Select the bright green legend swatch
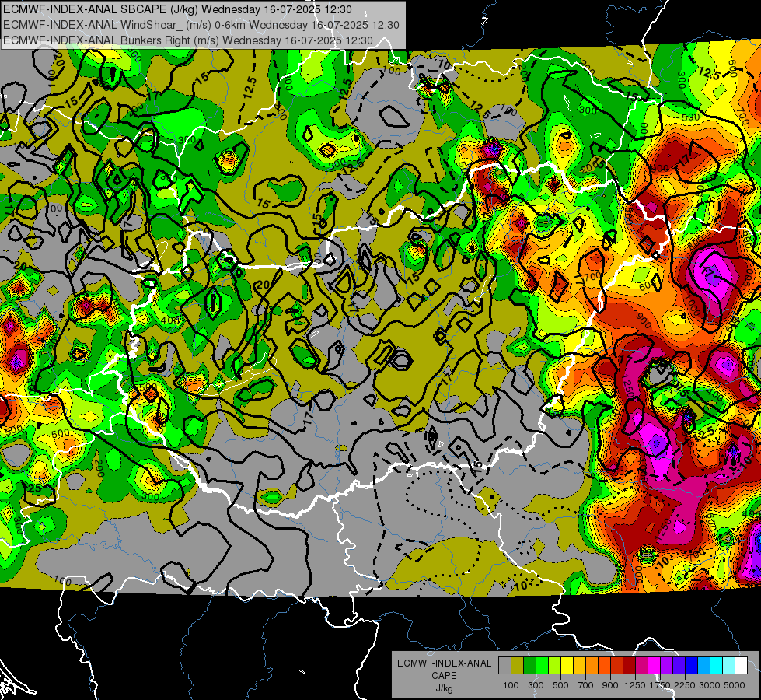This screenshot has height=700, width=761. coord(542,666)
